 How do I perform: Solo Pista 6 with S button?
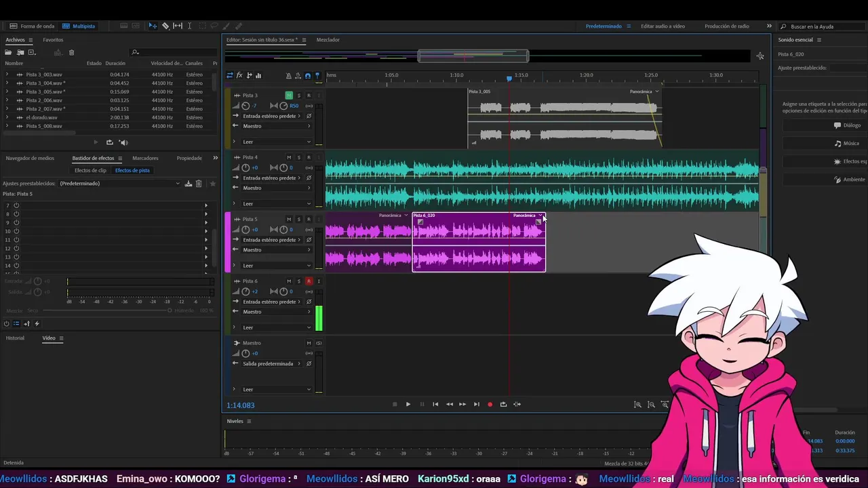coord(298,281)
